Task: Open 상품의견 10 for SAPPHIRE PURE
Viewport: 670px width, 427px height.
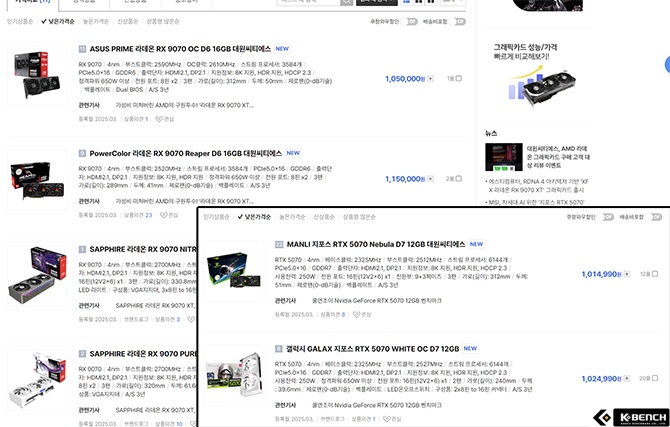Action: (168, 424)
